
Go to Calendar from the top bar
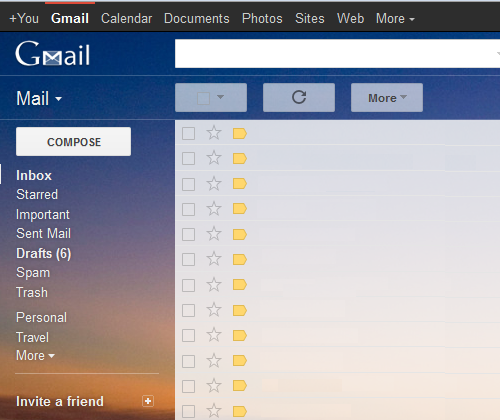tap(126, 19)
